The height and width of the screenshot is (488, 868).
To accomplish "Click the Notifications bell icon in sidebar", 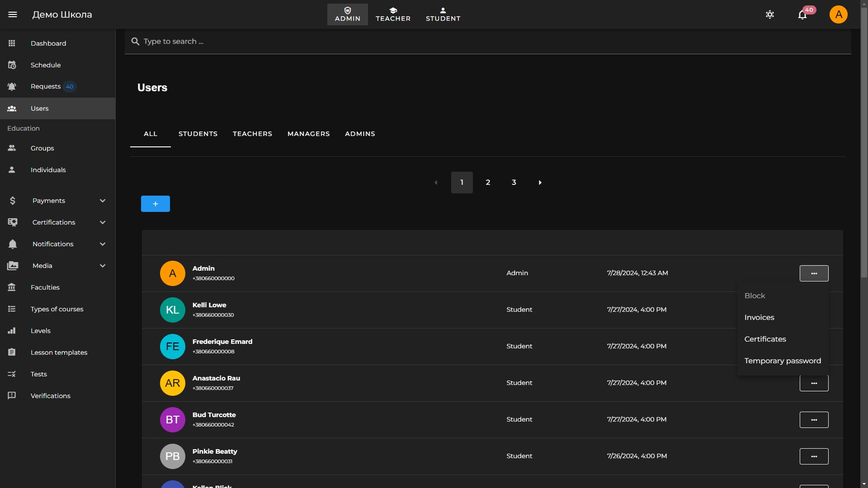I will (x=13, y=244).
